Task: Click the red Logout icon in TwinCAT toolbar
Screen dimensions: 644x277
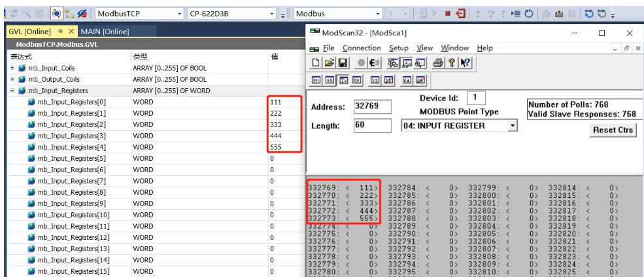Action: pos(460,14)
